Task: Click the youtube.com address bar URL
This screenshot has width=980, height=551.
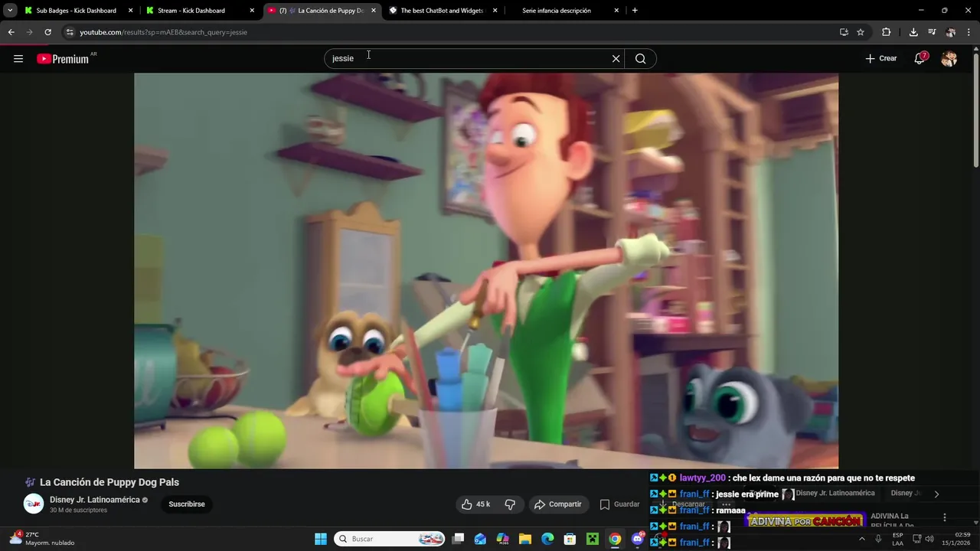Action: tap(163, 32)
